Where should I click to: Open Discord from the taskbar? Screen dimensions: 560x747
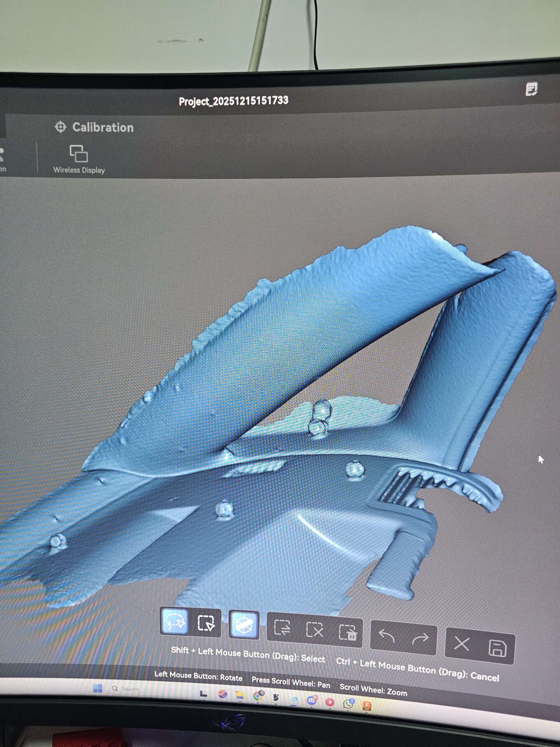(x=312, y=700)
